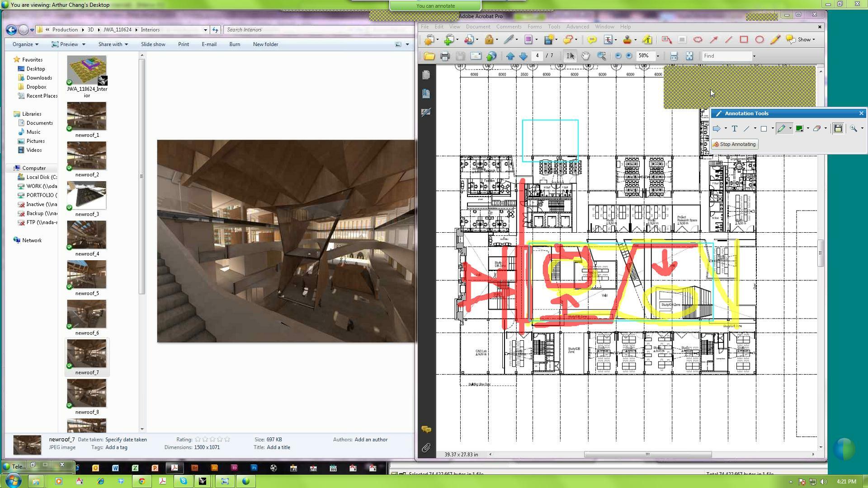Open Acrobat View menu
Screen dimensions: 868x488
455,27
